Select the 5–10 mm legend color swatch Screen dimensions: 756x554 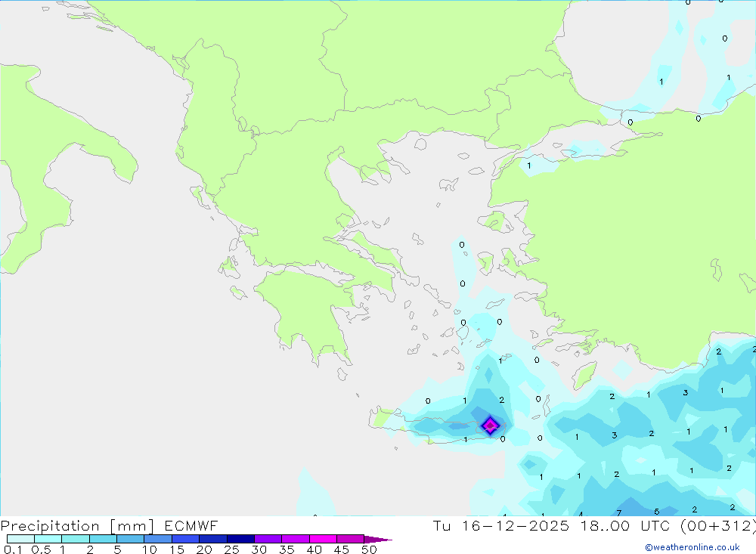coord(130,539)
